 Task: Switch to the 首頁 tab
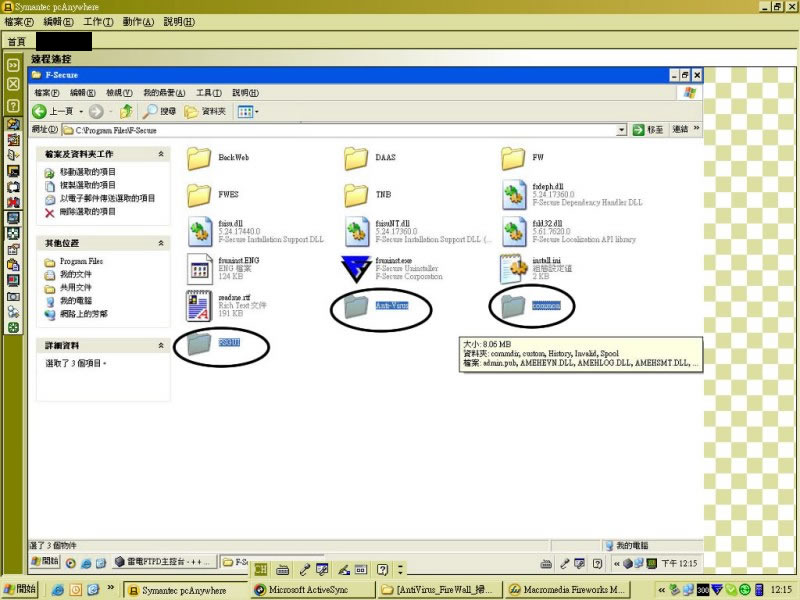point(16,41)
